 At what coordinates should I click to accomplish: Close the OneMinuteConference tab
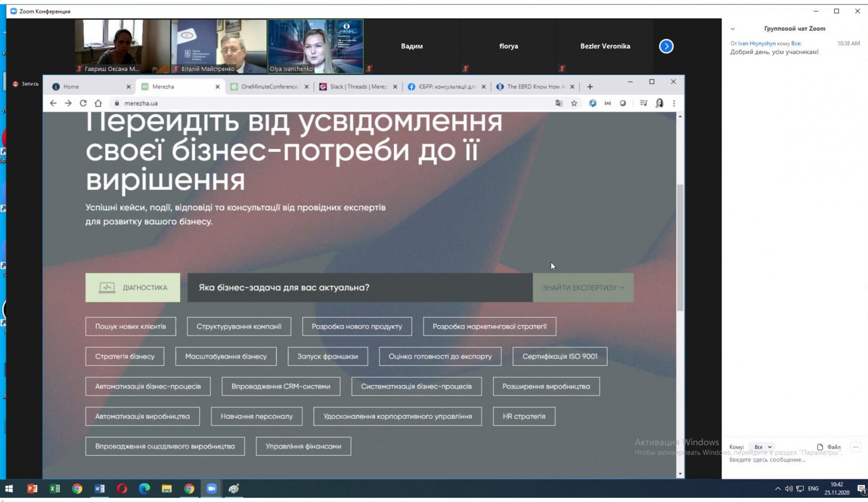click(x=306, y=87)
